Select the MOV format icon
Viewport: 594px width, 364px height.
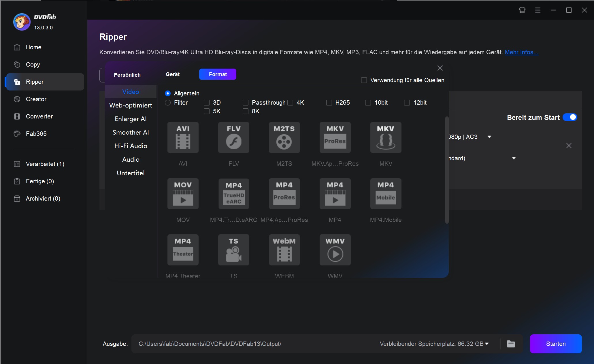coord(183,193)
